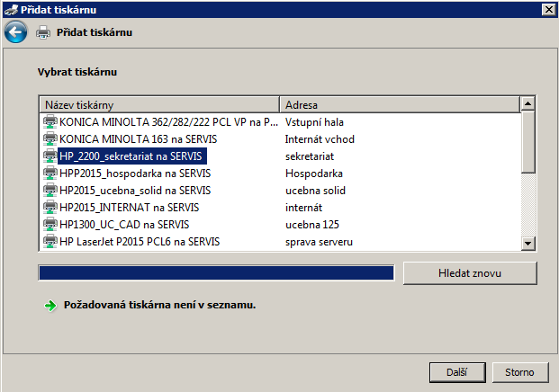Select HP2015_ucebna_solid na SERVIS printer

135,191
